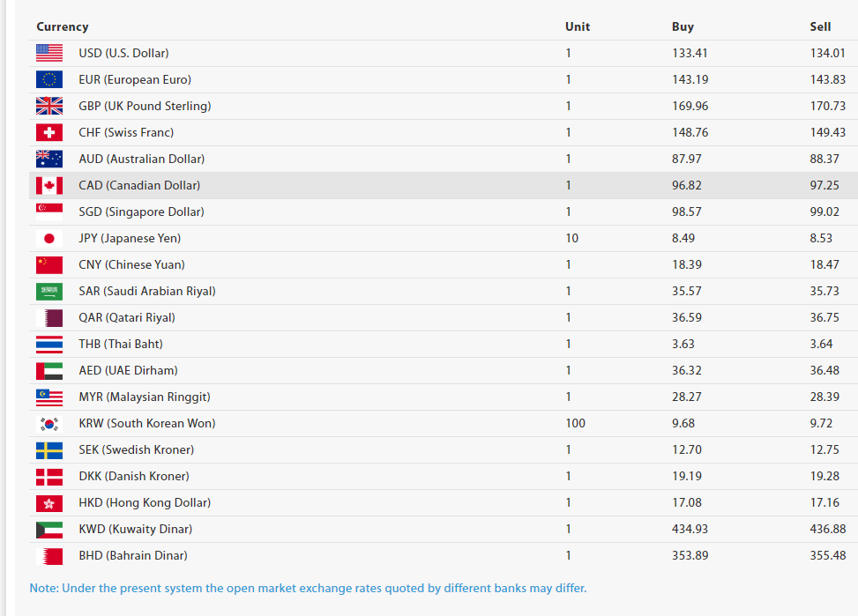Click the Japanese flag icon

(x=49, y=238)
